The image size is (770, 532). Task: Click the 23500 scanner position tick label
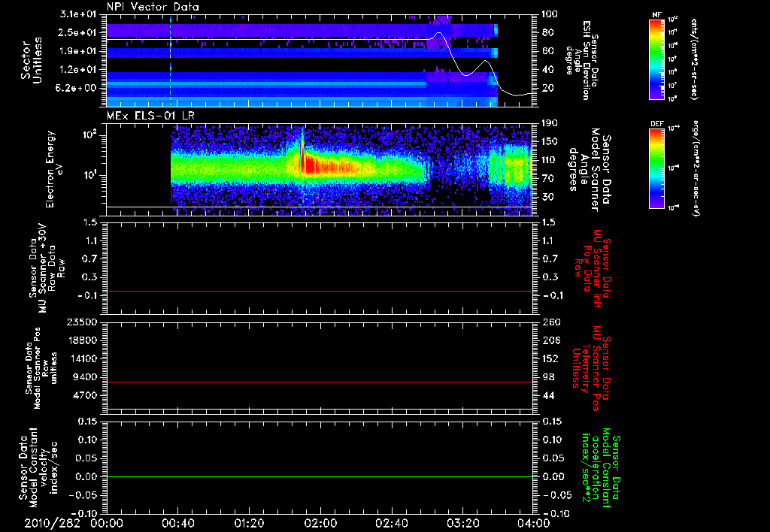tap(83, 322)
